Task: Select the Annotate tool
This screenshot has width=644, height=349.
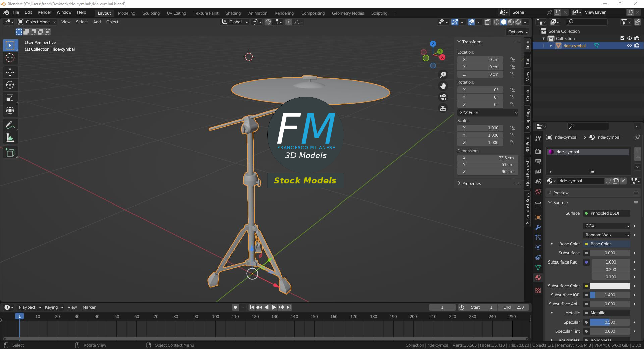Action: pyautogui.click(x=10, y=125)
